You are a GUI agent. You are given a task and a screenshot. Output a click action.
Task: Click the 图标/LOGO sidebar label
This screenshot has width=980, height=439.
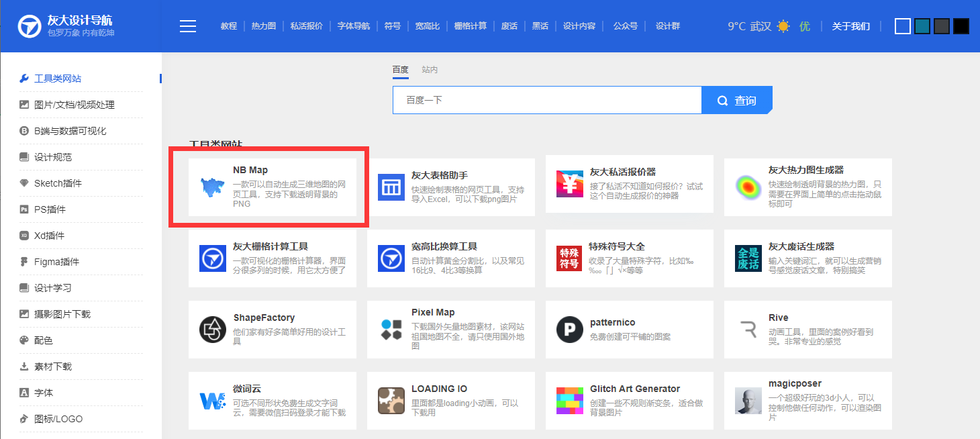58,419
